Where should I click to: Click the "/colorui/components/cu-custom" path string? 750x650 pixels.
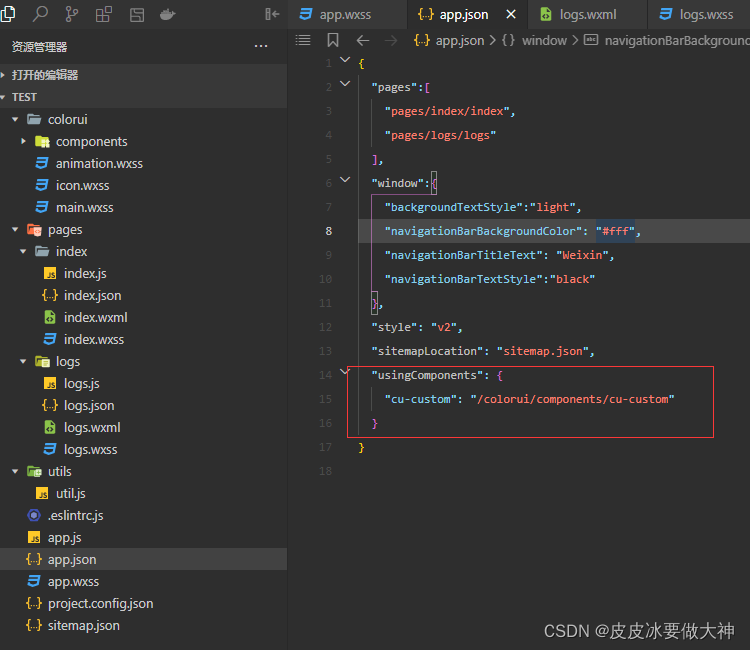click(572, 399)
